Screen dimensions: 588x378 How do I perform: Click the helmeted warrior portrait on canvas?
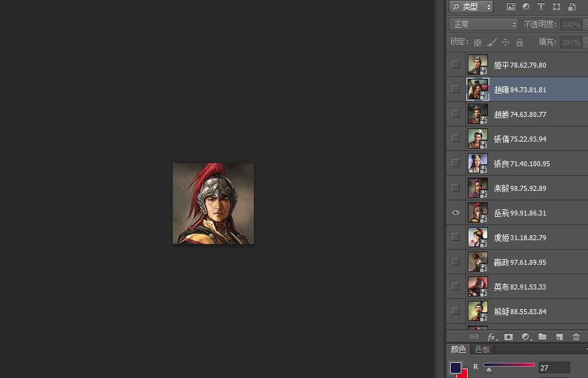point(213,204)
